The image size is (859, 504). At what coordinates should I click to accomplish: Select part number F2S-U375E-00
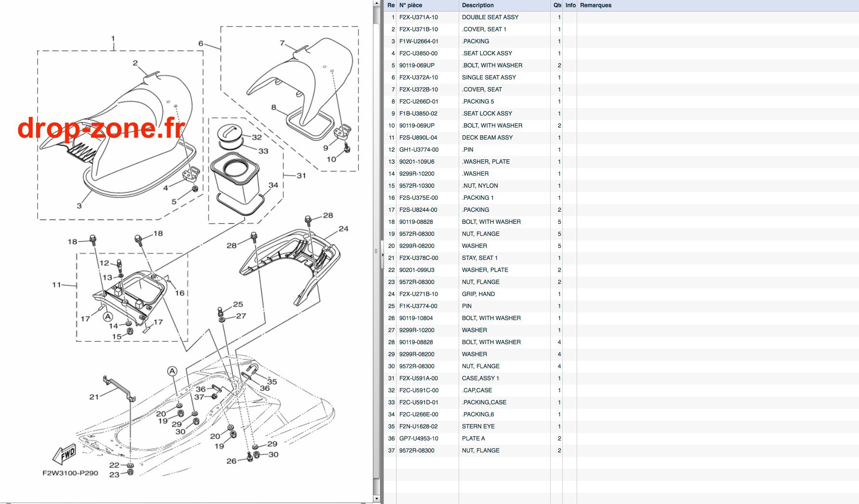419,198
